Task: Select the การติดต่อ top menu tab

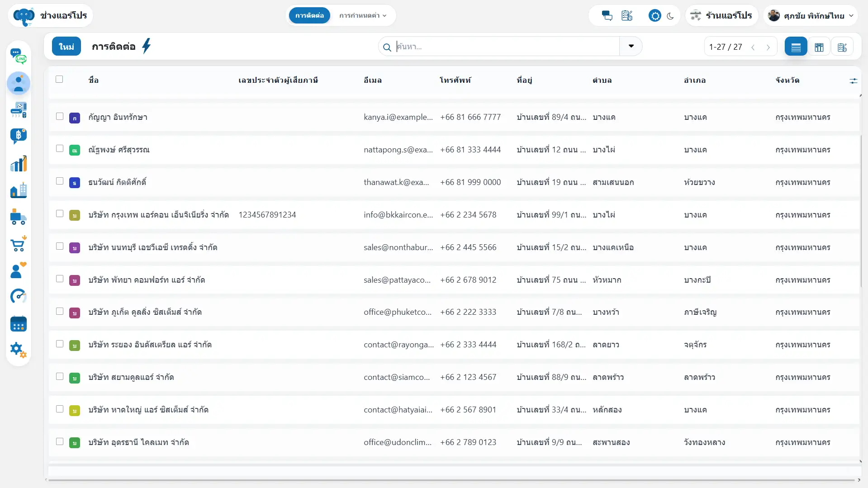Action: pyautogui.click(x=309, y=15)
